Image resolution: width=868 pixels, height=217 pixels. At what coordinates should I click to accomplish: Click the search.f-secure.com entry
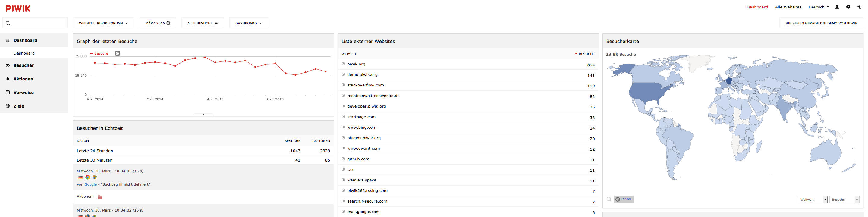(367, 201)
